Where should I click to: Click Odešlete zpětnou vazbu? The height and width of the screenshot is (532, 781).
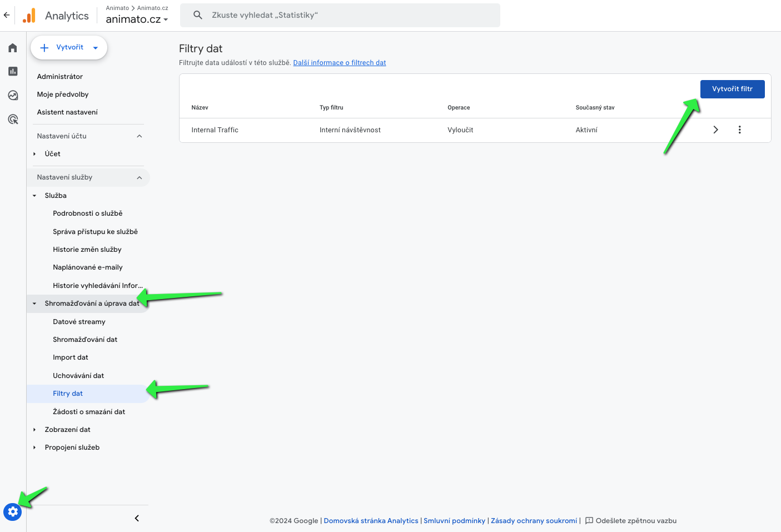pyautogui.click(x=636, y=521)
